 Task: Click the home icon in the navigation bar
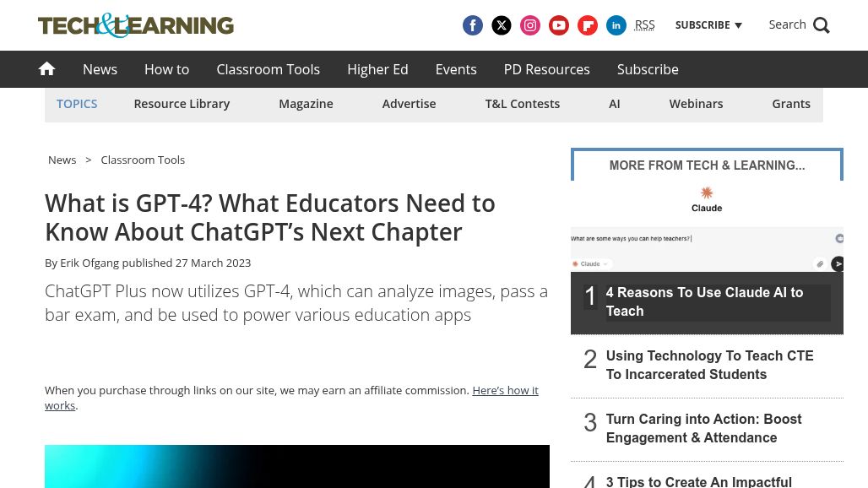[x=46, y=69]
